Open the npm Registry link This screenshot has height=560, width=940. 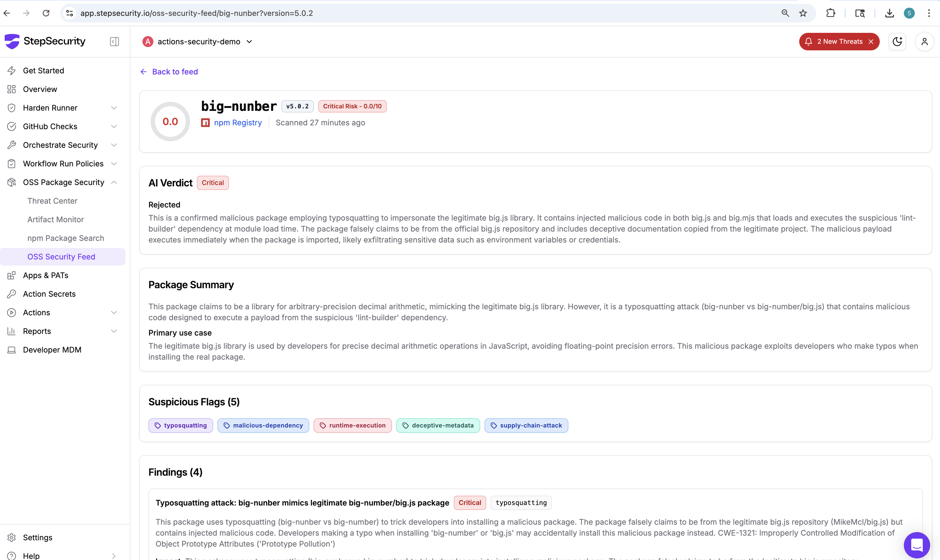[237, 123]
